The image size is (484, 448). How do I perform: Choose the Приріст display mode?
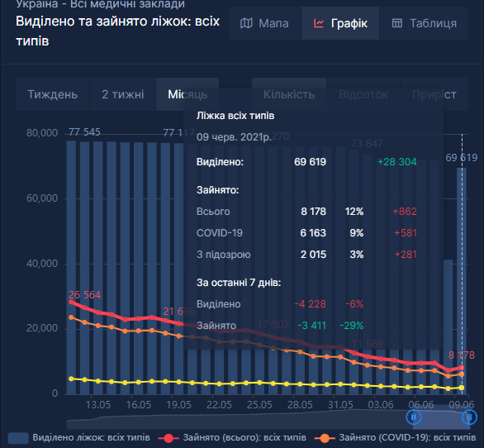tap(434, 94)
